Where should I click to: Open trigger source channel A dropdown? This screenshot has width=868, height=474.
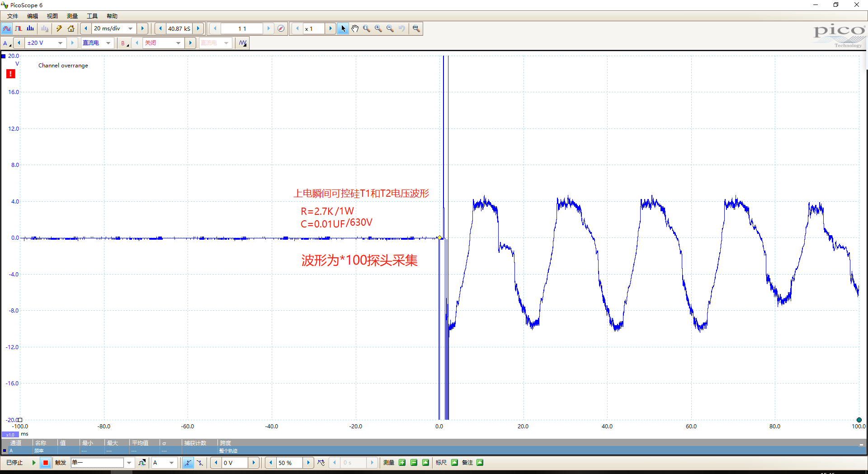click(x=171, y=463)
